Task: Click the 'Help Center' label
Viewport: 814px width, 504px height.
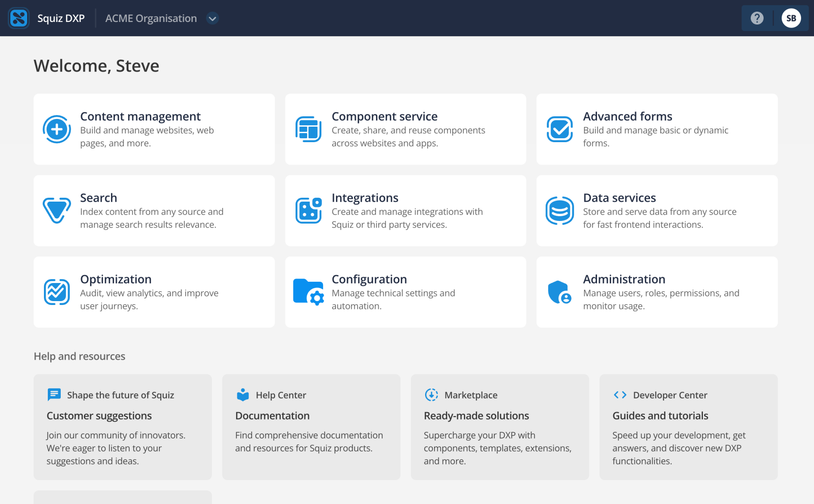Action: pos(281,395)
